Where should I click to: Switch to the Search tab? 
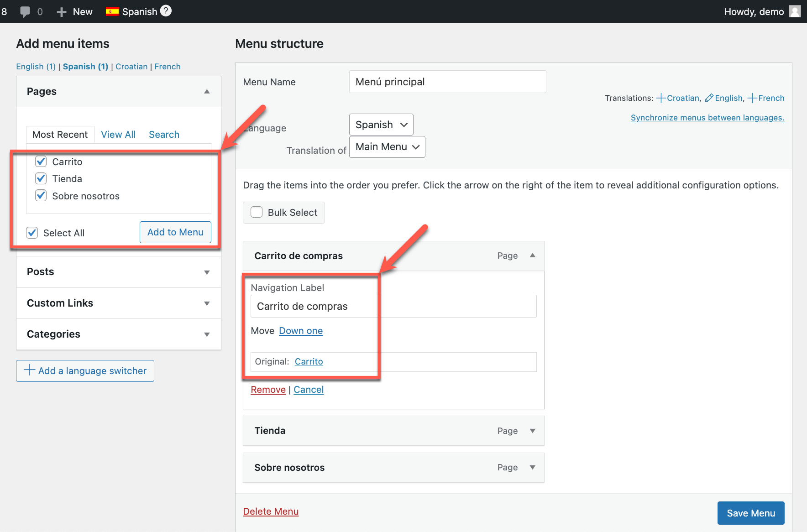click(x=164, y=135)
